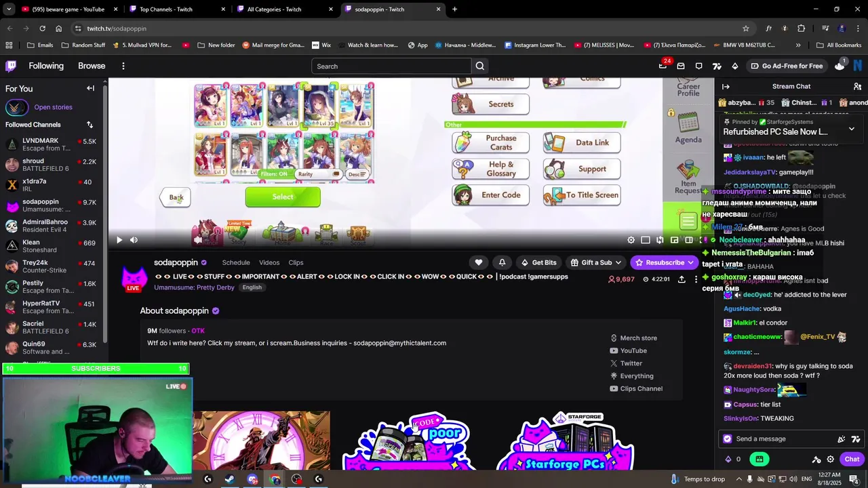Click the Umamusume: Pretty Derby category link
Image resolution: width=868 pixels, height=488 pixels.
coord(195,287)
